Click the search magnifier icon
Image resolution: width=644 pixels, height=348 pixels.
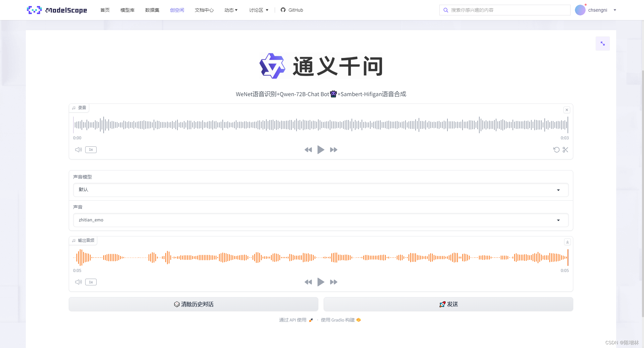click(x=446, y=10)
